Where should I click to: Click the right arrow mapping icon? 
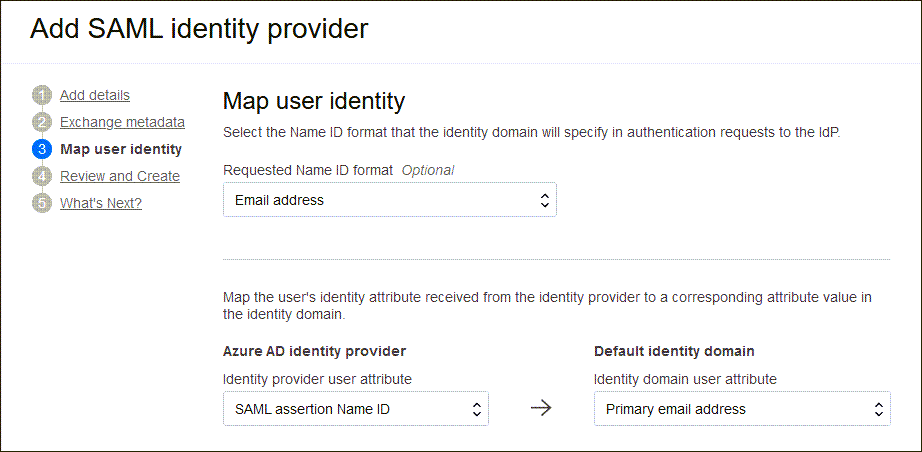541,409
